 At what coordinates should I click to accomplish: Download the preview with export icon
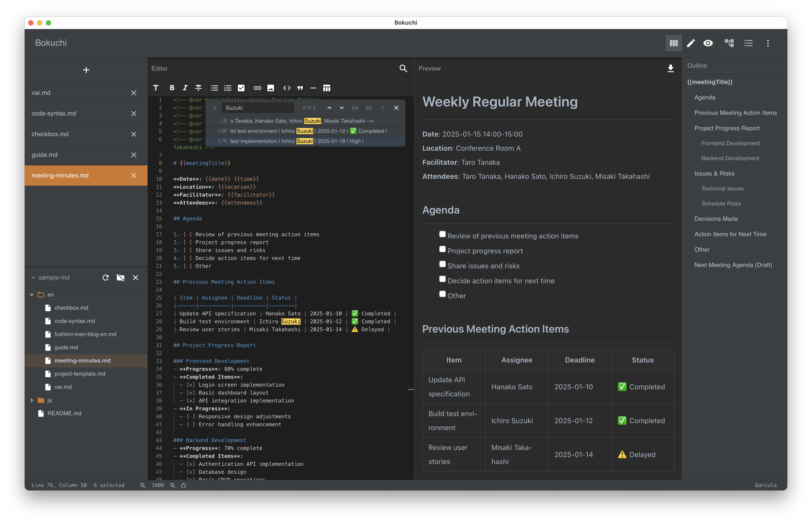click(670, 69)
